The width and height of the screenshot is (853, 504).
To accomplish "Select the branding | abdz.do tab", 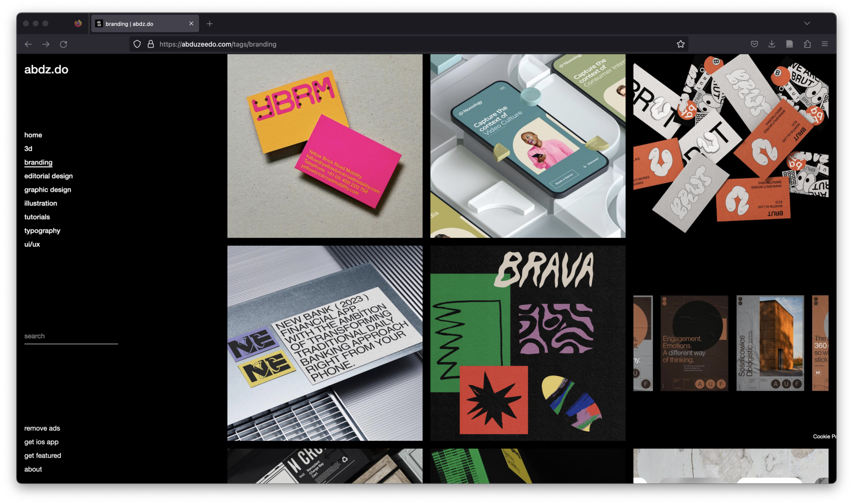I will 145,24.
